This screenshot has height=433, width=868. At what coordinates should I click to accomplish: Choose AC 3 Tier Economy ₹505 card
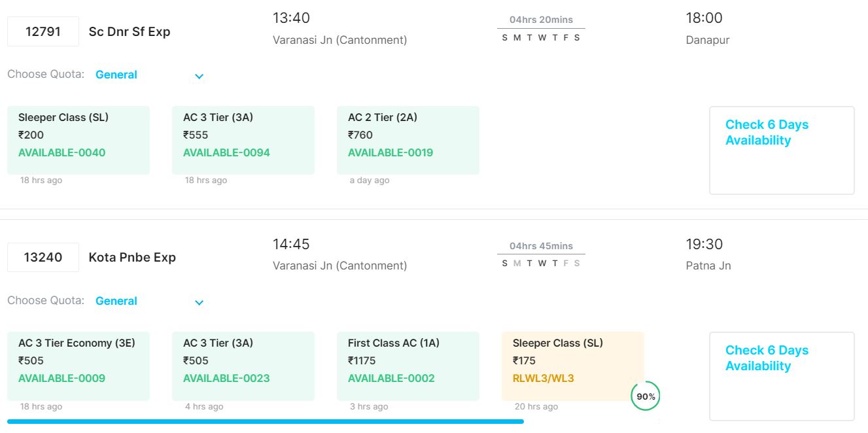pyautogui.click(x=78, y=366)
